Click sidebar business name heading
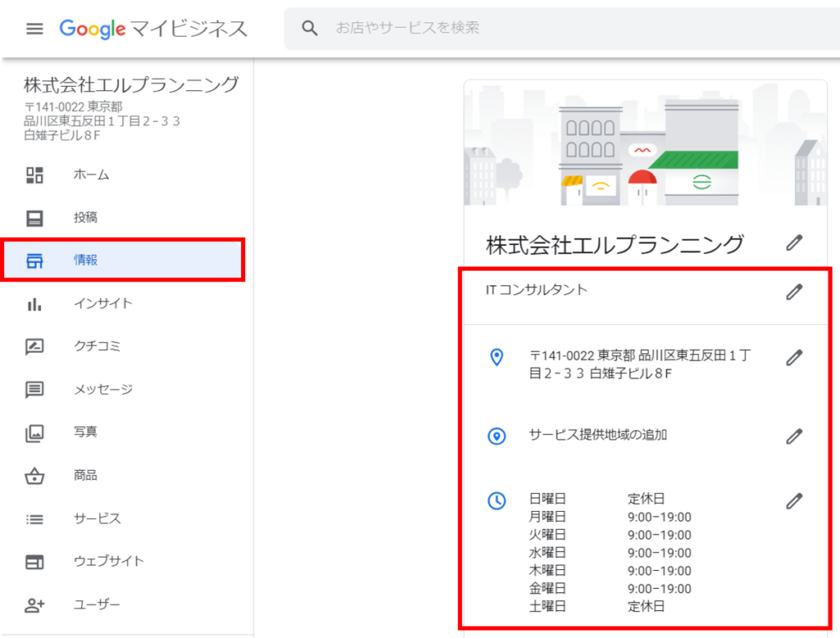The width and height of the screenshot is (840, 638). point(131,84)
